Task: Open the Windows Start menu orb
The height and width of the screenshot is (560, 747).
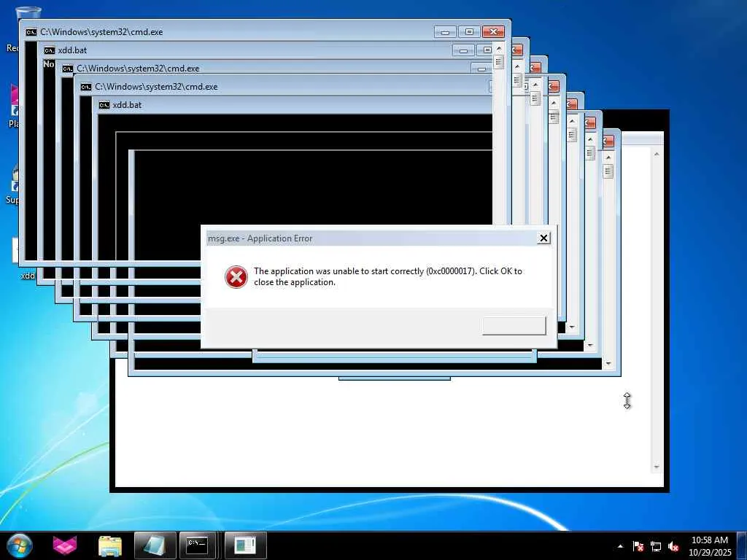Action: [x=20, y=545]
